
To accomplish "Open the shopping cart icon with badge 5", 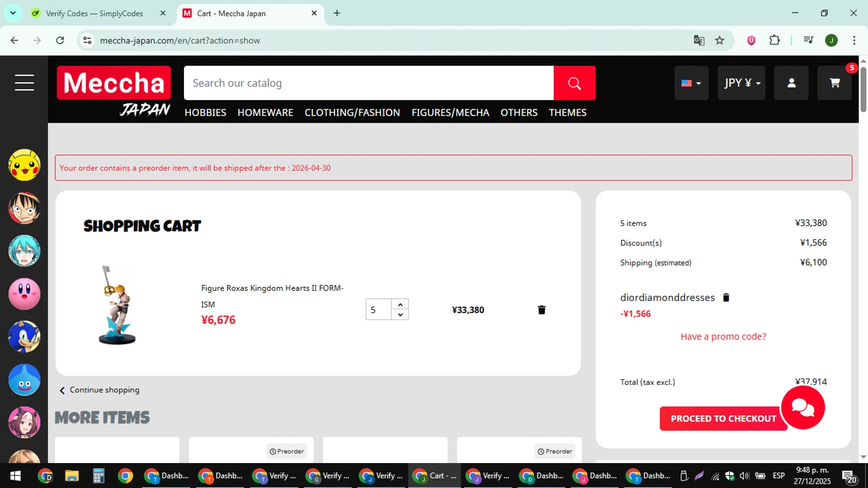I will pos(834,83).
